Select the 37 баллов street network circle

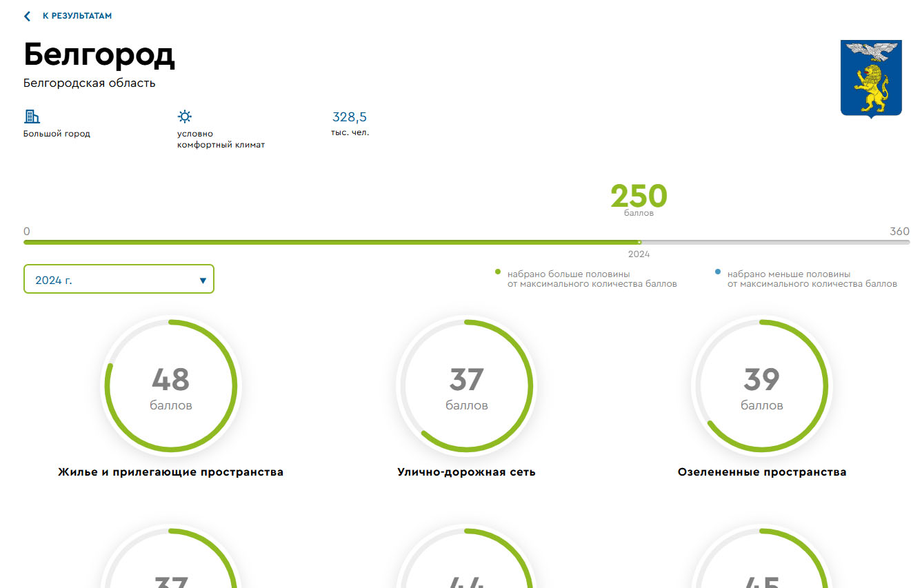click(466, 386)
